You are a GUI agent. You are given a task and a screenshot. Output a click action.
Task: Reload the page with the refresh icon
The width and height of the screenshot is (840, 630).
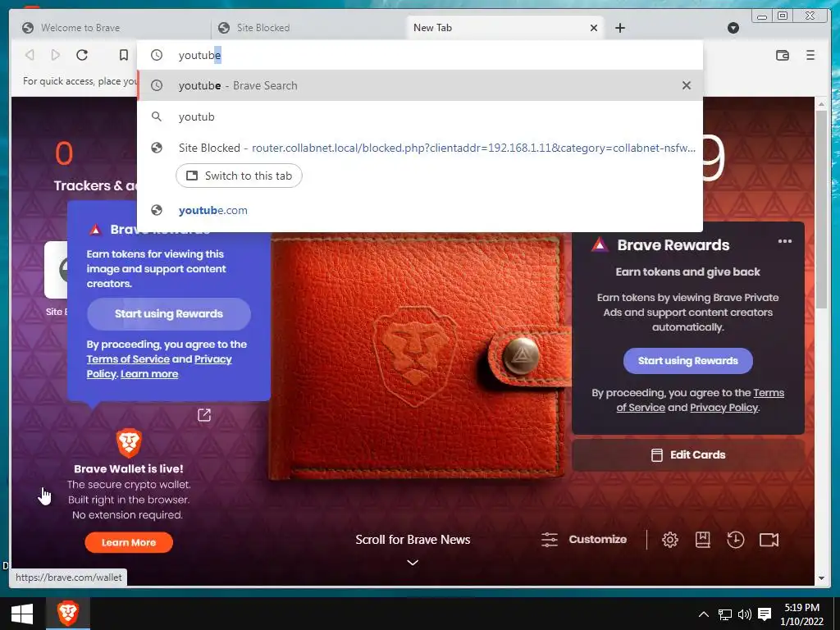(x=82, y=55)
